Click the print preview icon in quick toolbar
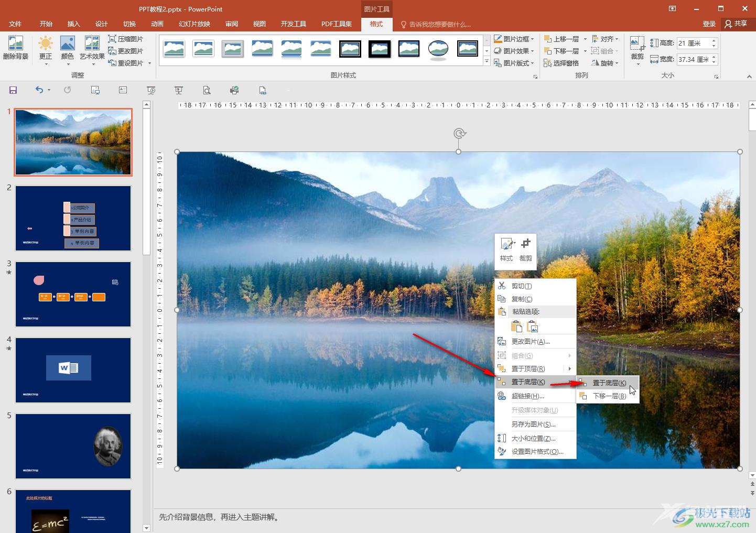This screenshot has width=756, height=533. click(x=207, y=90)
